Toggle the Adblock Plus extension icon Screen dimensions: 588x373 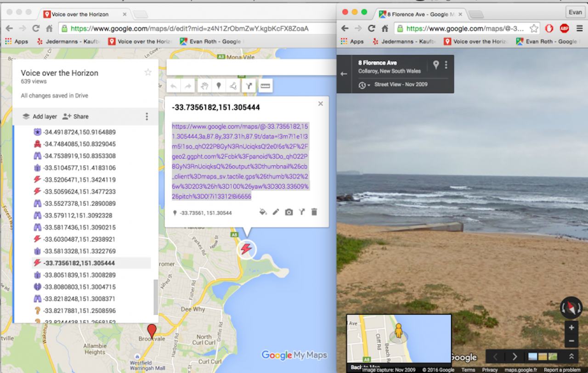pos(564,28)
